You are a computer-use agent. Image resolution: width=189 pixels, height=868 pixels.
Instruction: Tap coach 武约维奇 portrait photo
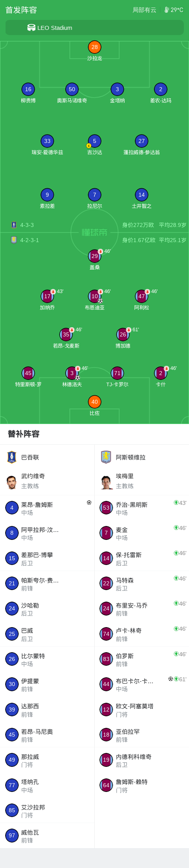coord(12,482)
